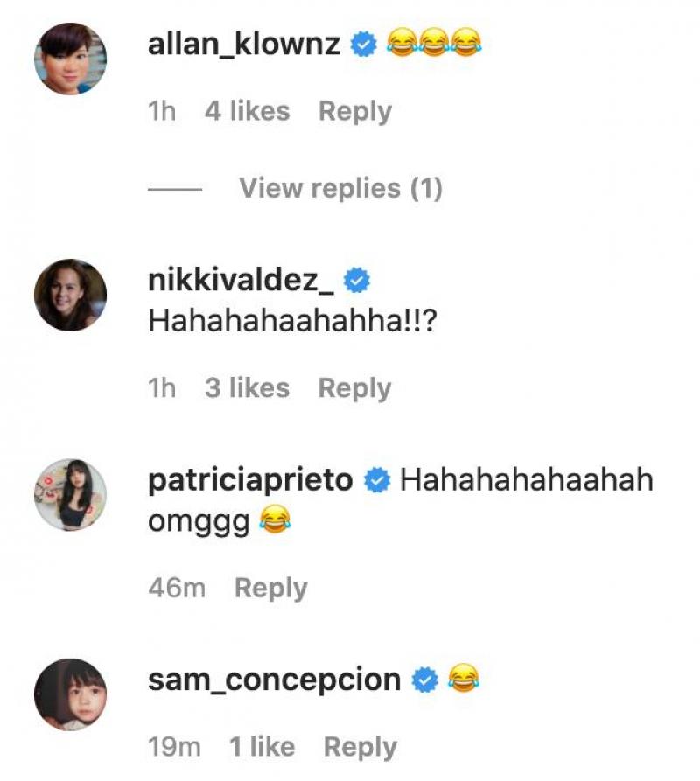700x781 pixels.
Task: Click the verified badge beside allan_klownz
Action: pyautogui.click(x=363, y=44)
